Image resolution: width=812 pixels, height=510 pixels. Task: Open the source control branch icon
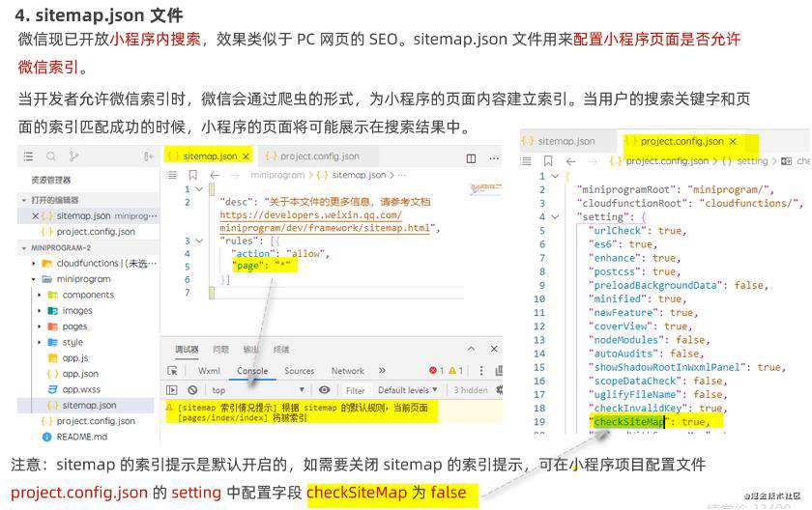click(x=73, y=156)
